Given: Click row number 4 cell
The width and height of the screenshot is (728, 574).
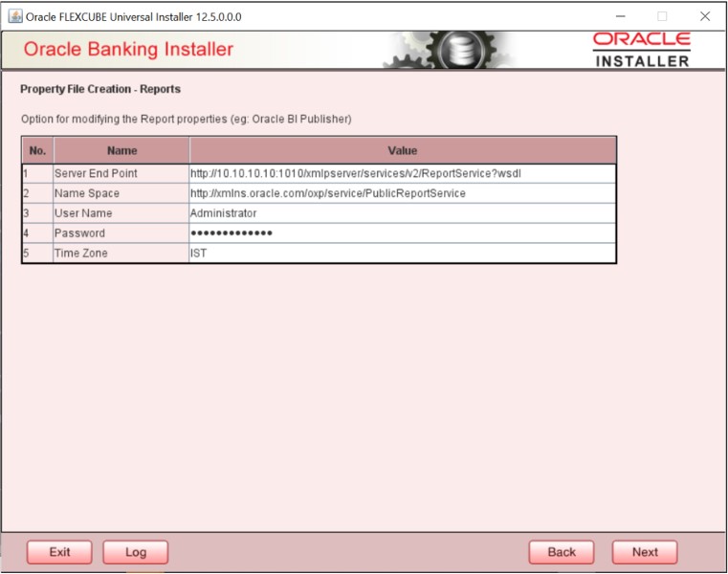Looking at the screenshot, I should (x=37, y=233).
